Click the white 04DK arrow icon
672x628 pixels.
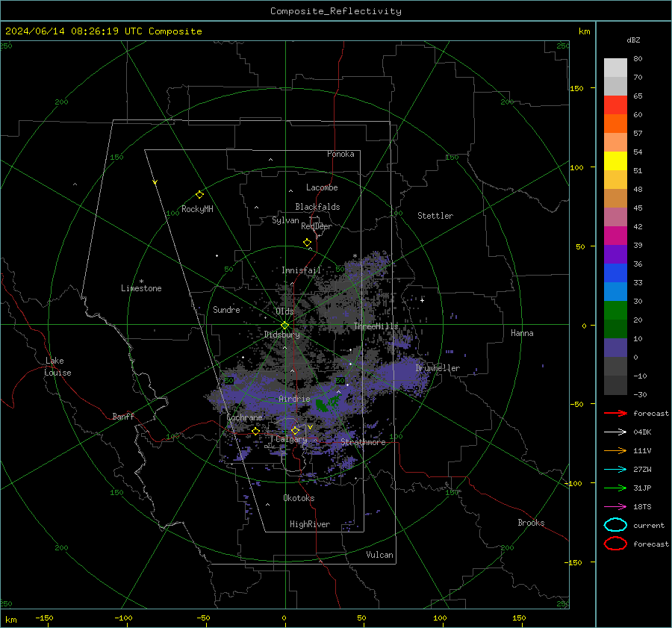[615, 432]
